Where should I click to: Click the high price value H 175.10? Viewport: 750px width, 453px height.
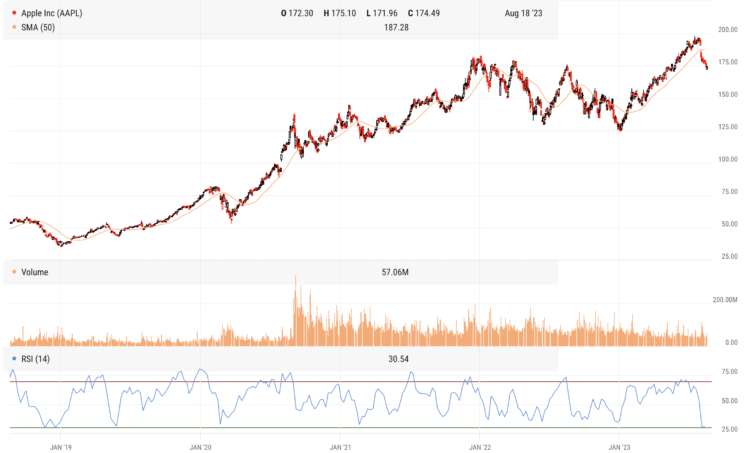340,13
